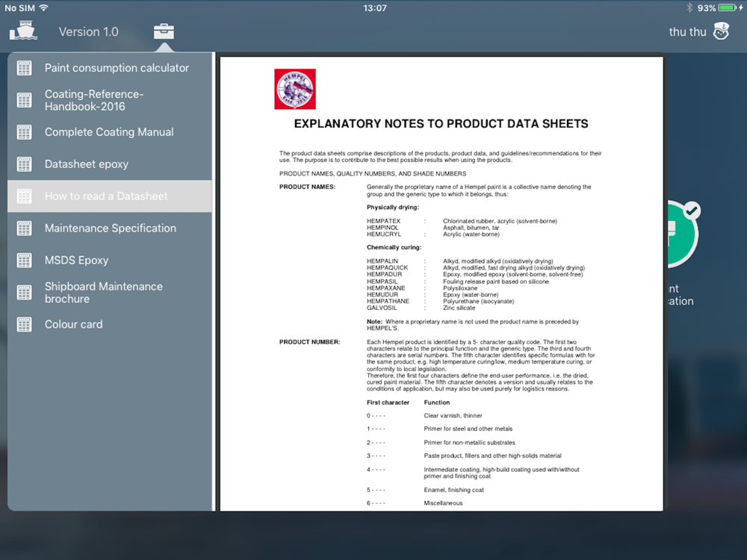
Task: Click the GALVOSIL product row
Action: tap(421, 308)
